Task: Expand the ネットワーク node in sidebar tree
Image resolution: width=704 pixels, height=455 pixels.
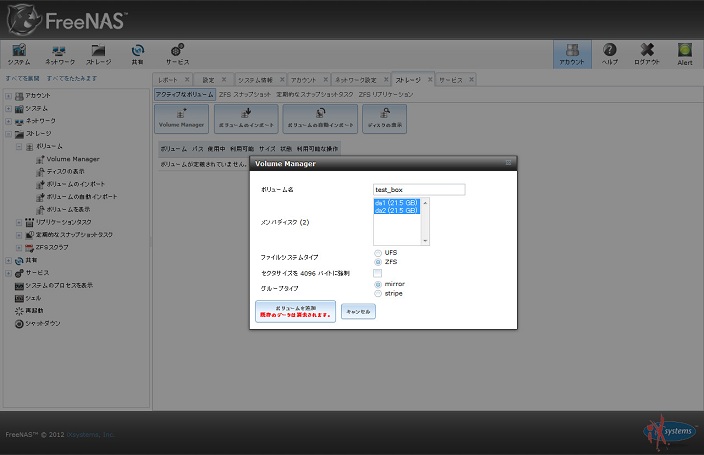Action: [x=9, y=121]
